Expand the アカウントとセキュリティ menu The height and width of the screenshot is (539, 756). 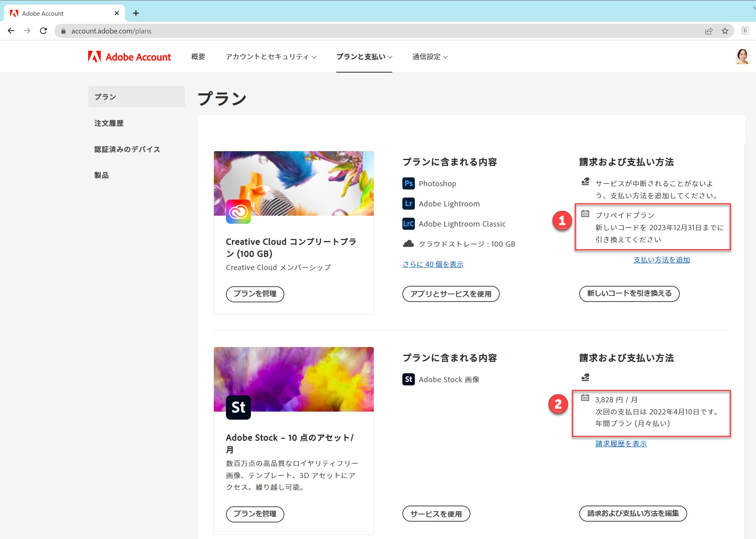[271, 57]
